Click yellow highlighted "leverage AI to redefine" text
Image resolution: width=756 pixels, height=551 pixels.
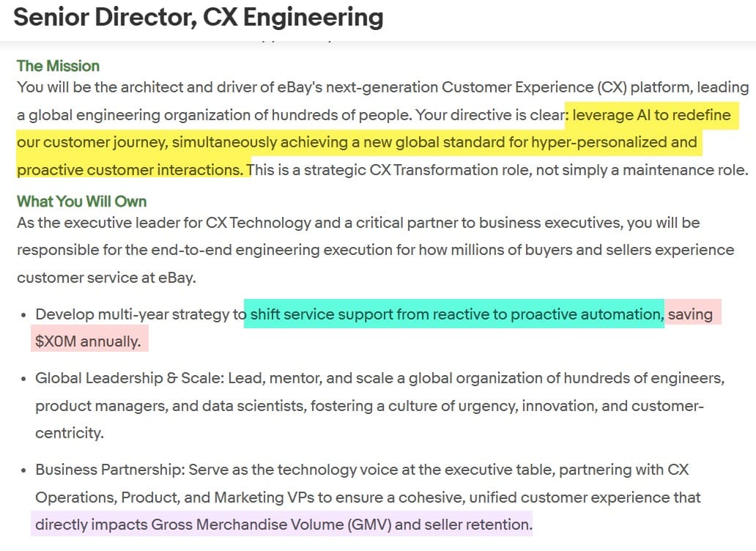pyautogui.click(x=651, y=116)
